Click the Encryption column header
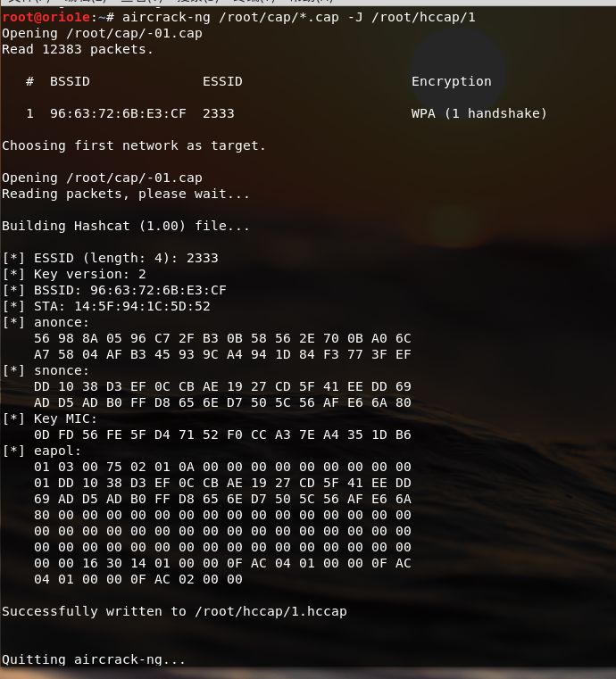The image size is (616, 679). point(452,81)
